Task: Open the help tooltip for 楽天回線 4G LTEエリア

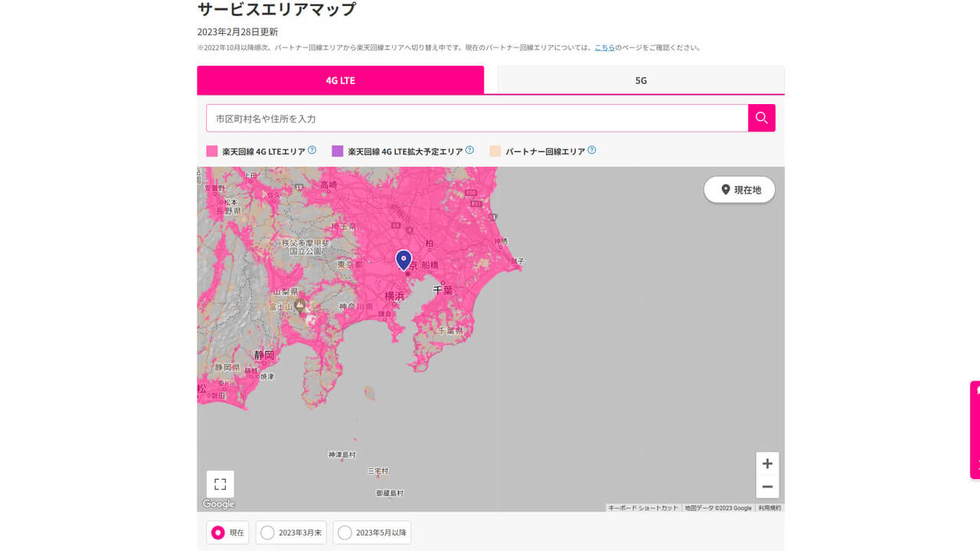Action: click(311, 150)
